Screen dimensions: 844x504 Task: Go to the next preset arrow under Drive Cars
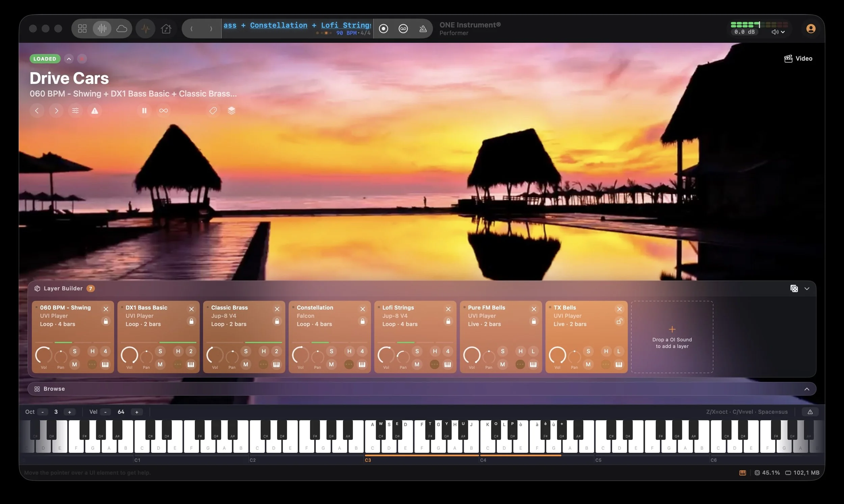[56, 111]
